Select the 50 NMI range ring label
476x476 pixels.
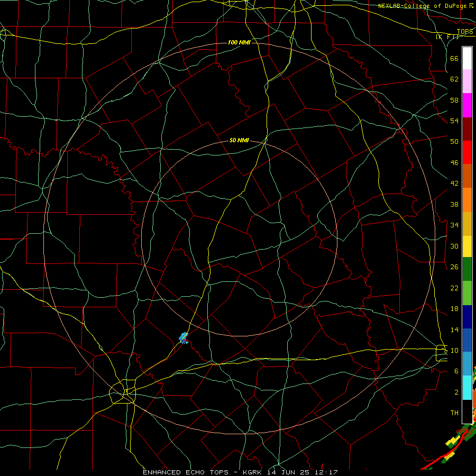tap(239, 140)
